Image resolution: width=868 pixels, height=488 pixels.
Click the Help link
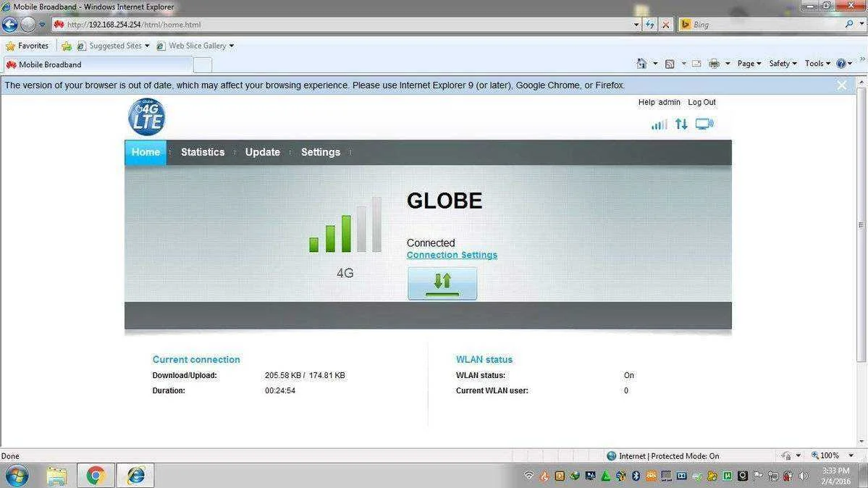[x=646, y=102]
